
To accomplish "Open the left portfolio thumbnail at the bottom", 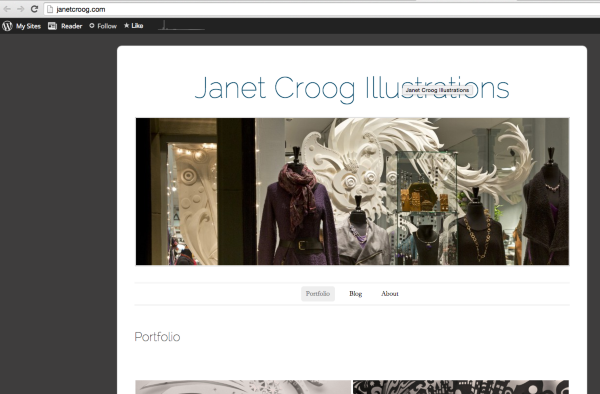I will pyautogui.click(x=243, y=387).
